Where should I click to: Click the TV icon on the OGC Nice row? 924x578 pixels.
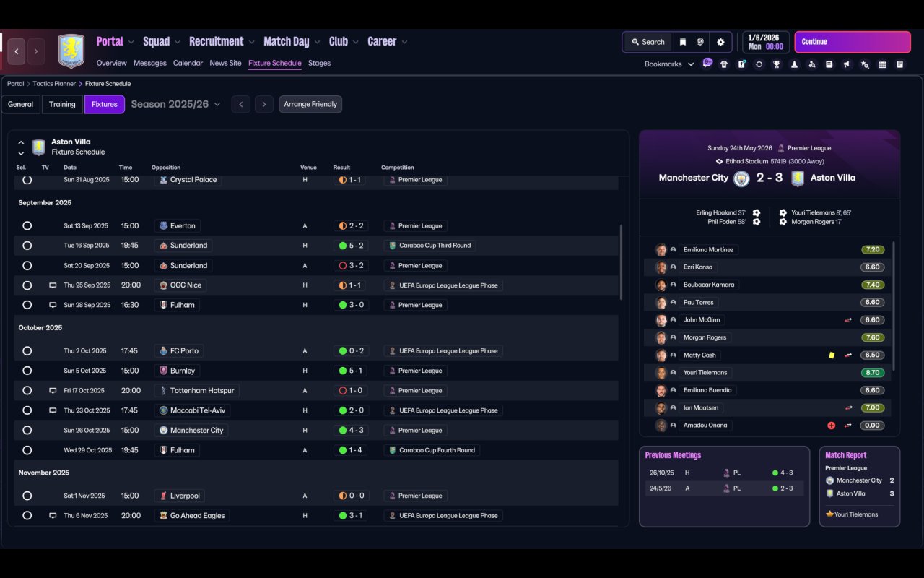click(53, 285)
